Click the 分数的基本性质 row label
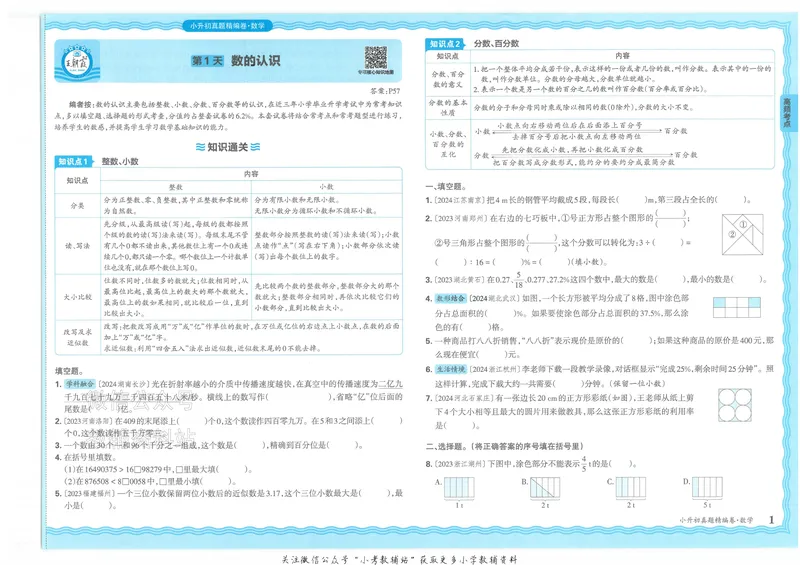800x565 pixels. pyautogui.click(x=447, y=107)
